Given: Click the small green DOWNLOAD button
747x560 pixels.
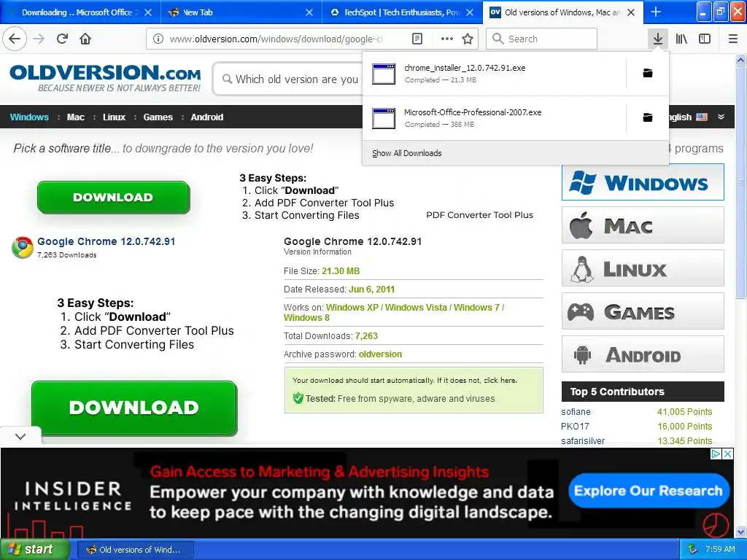Looking at the screenshot, I should (113, 197).
